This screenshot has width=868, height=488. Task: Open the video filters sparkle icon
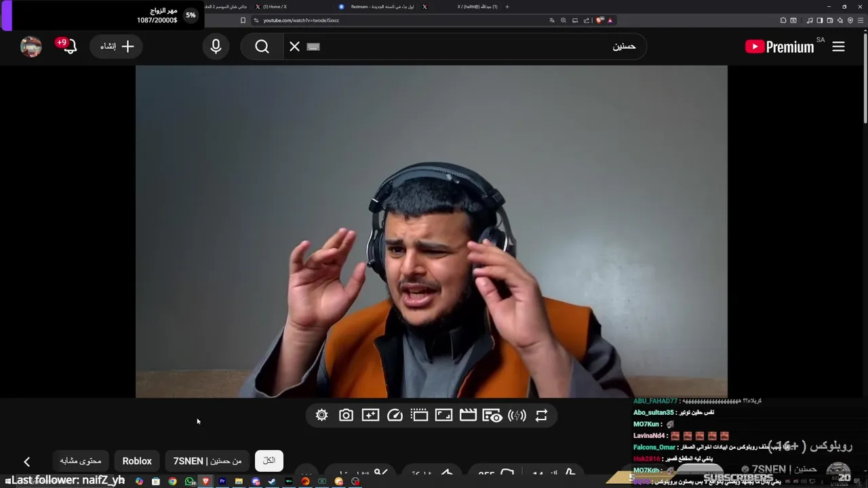pos(370,415)
